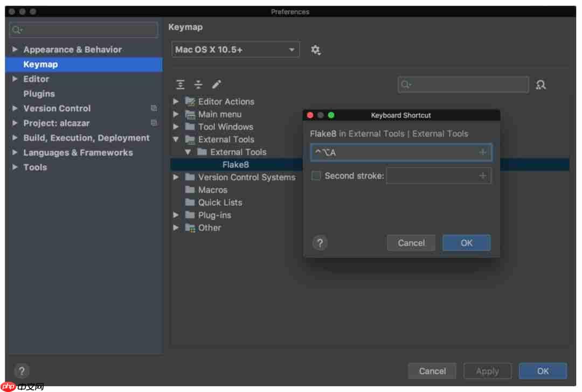Switch to the Editor settings section
582x392 pixels.
coord(36,79)
